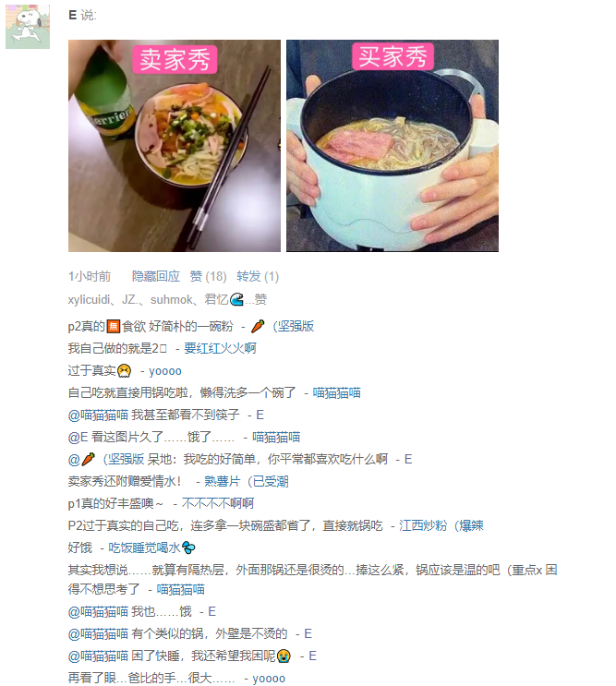
Task: Click the first yoooo username link
Action: 165,371
